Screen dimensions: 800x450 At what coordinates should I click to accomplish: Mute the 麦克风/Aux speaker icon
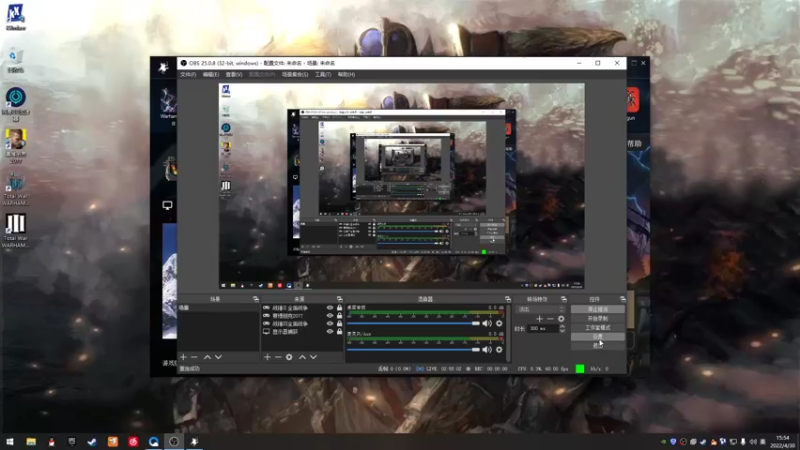pyautogui.click(x=487, y=349)
